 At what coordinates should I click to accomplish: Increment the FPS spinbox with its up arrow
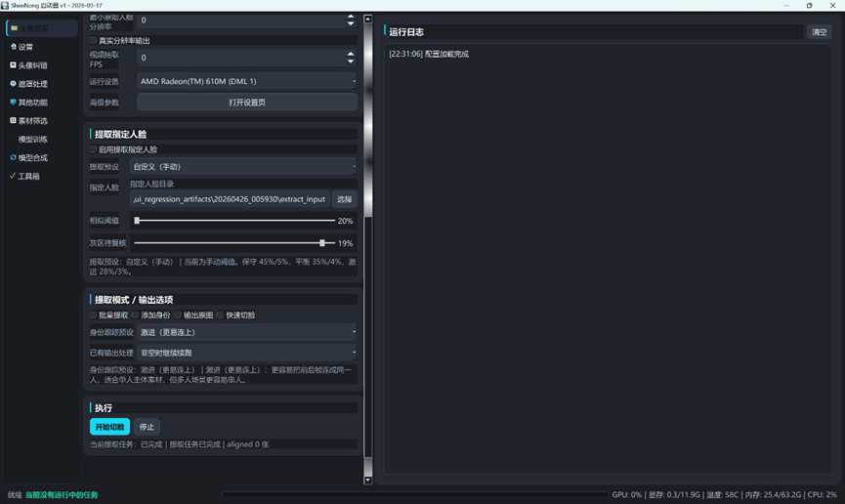tap(351, 54)
